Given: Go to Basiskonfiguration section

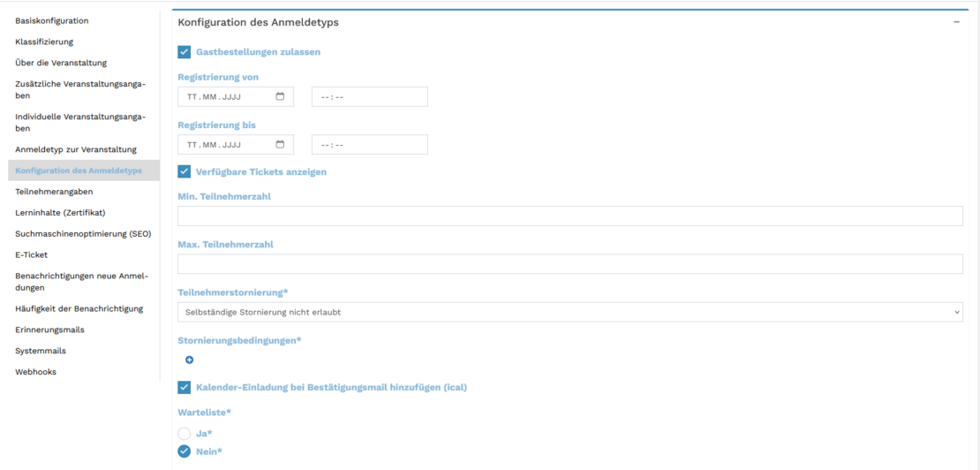Looking at the screenshot, I should [52, 20].
